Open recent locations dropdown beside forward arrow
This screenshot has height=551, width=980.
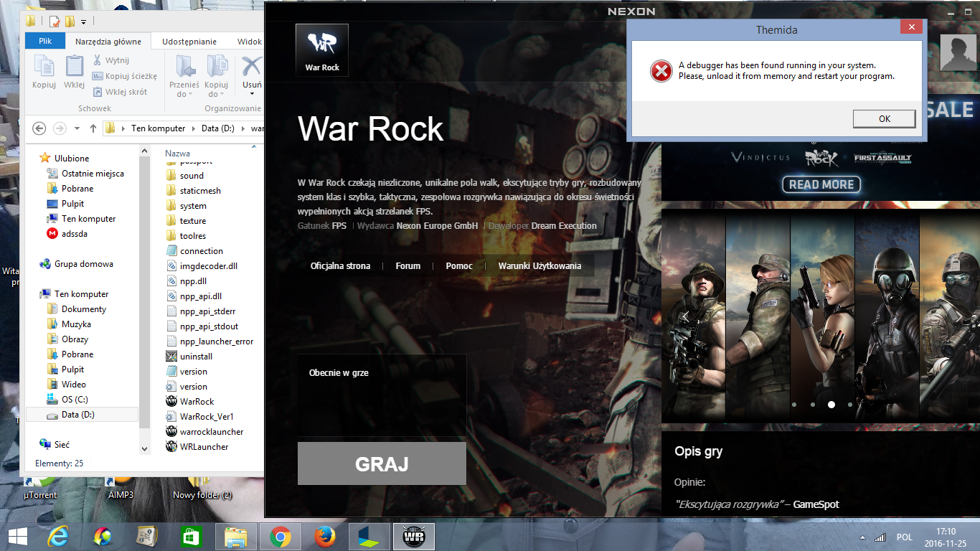pos(77,129)
